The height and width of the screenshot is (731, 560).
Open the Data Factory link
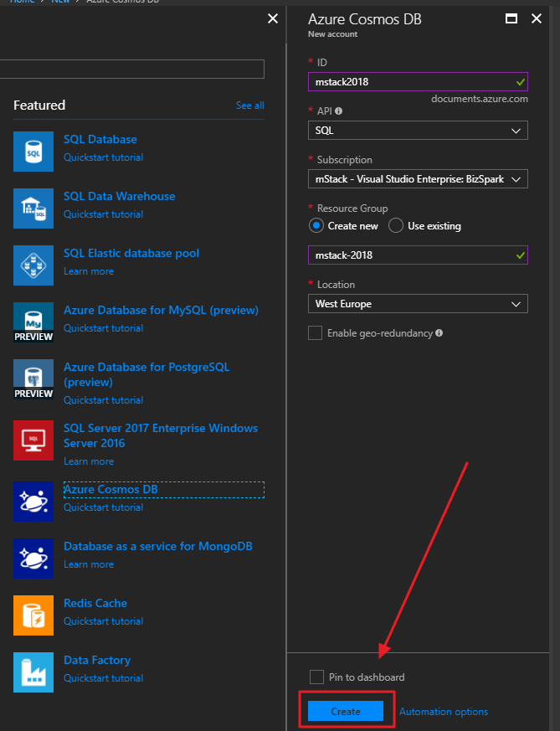(97, 660)
